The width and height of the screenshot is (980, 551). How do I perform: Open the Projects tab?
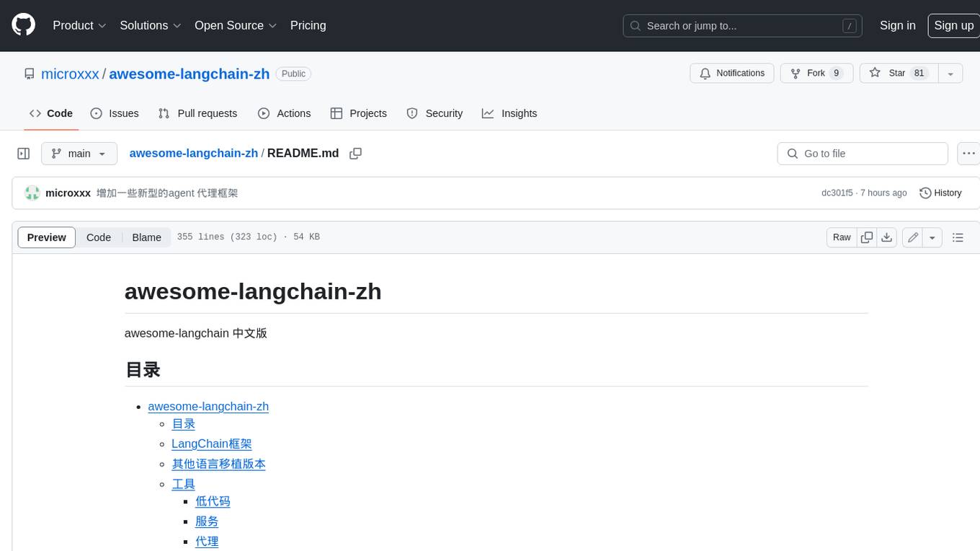[x=358, y=113]
